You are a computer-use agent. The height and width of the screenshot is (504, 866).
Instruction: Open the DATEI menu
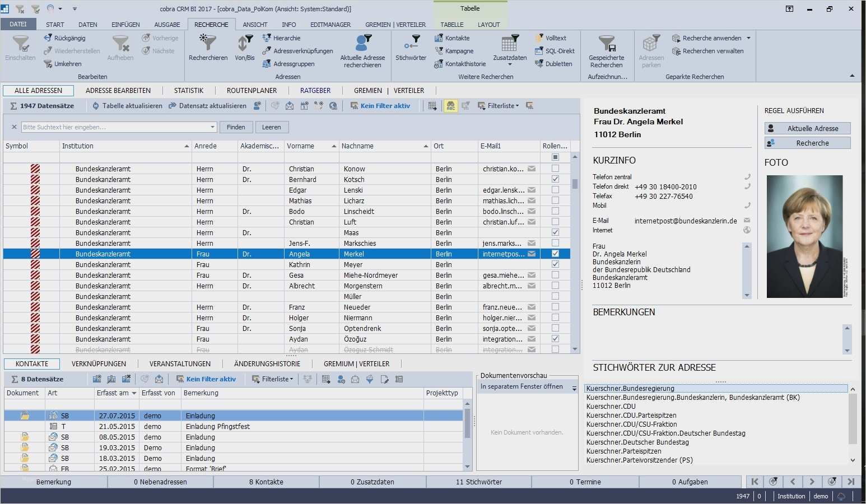18,24
